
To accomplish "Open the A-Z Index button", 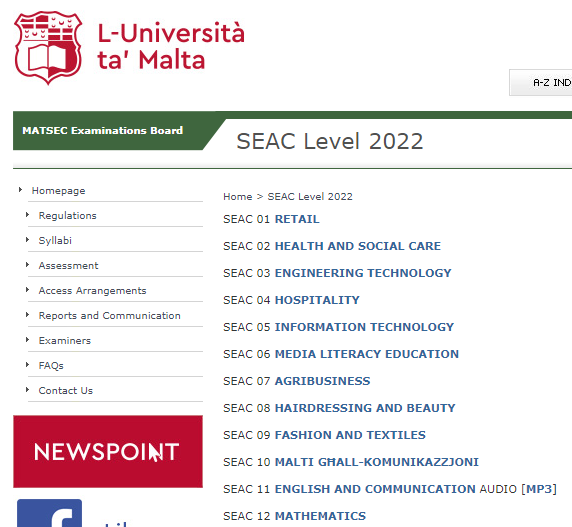I will coord(541,82).
